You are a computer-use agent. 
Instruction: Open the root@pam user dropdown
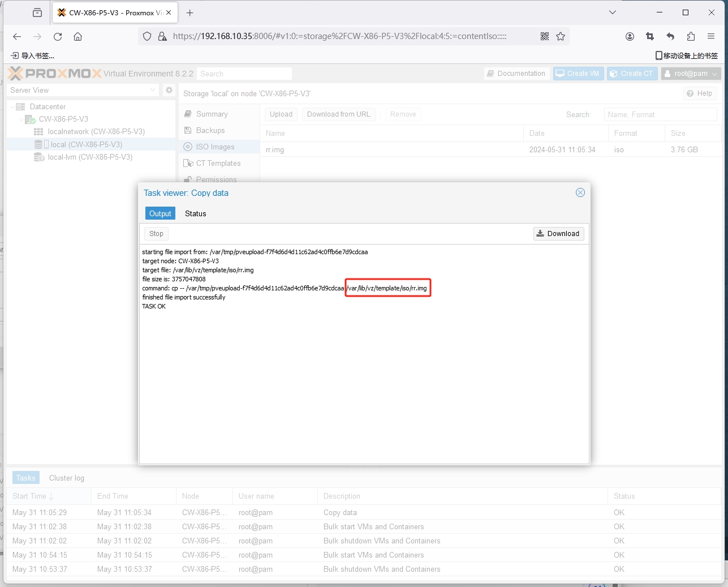[691, 74]
